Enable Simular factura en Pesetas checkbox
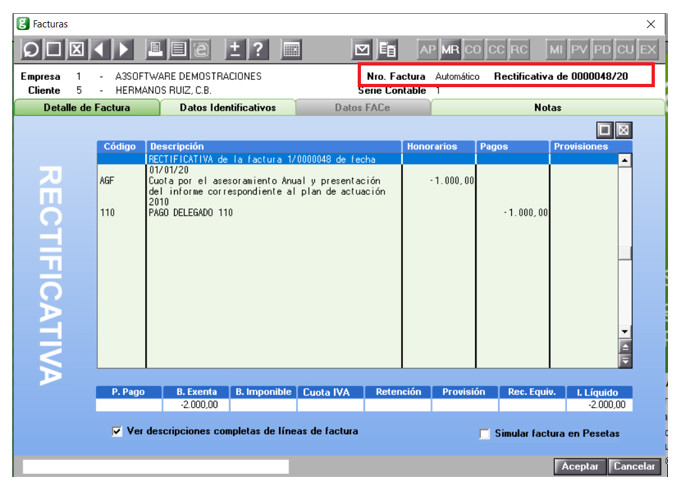The height and width of the screenshot is (482, 676). coord(485,434)
